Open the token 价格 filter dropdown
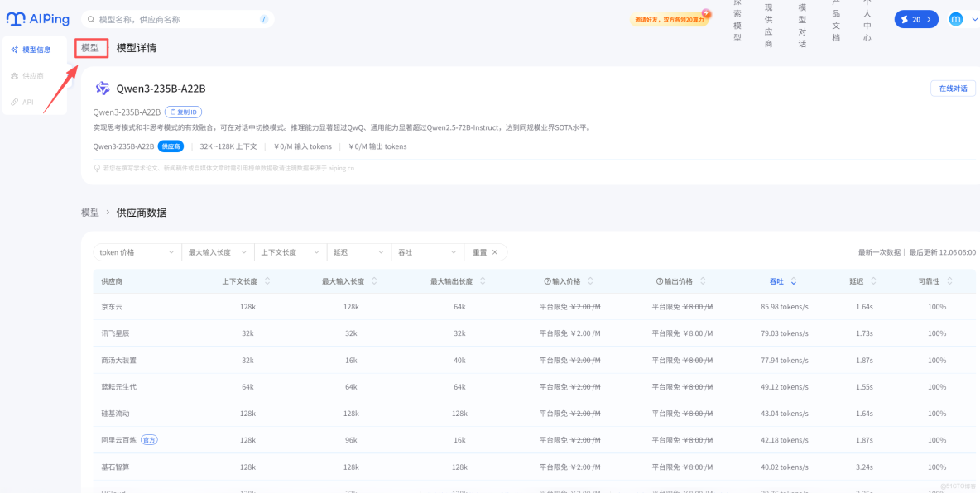The width and height of the screenshot is (980, 493). [x=137, y=251]
